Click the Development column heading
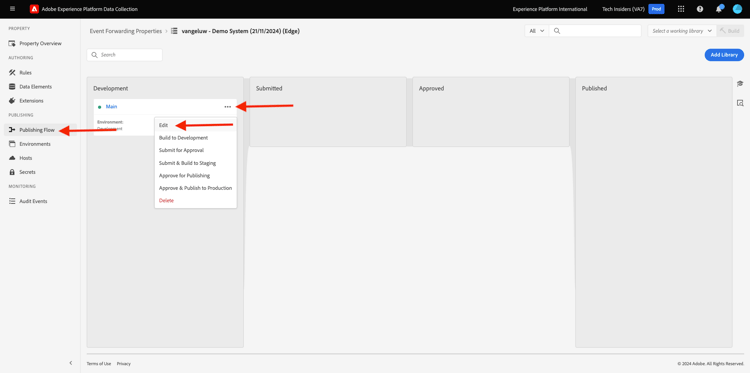Viewport: 750px width, 373px height. [x=110, y=88]
